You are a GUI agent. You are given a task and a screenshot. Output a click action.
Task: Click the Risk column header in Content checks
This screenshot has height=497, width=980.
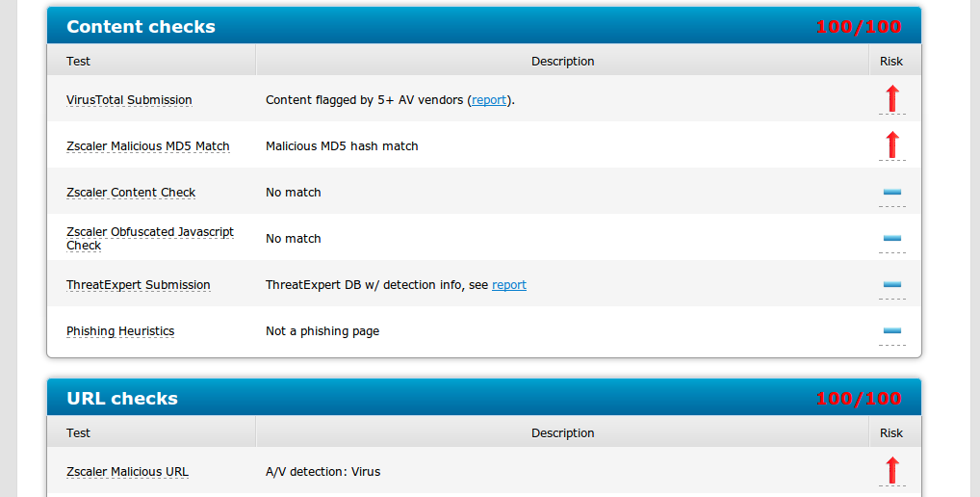point(891,61)
